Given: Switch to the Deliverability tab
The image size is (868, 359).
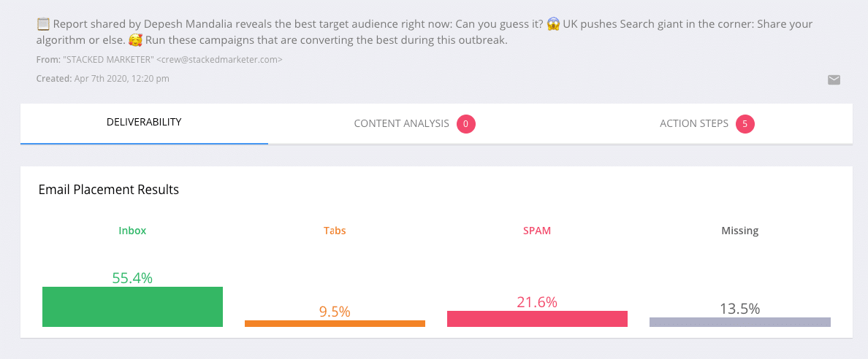Looking at the screenshot, I should click(x=144, y=123).
